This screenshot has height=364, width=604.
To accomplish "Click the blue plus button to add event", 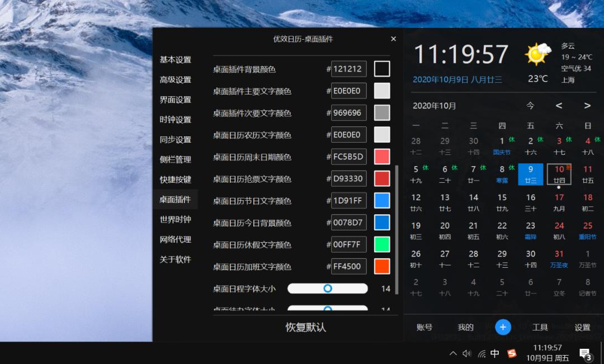I will pyautogui.click(x=503, y=327).
